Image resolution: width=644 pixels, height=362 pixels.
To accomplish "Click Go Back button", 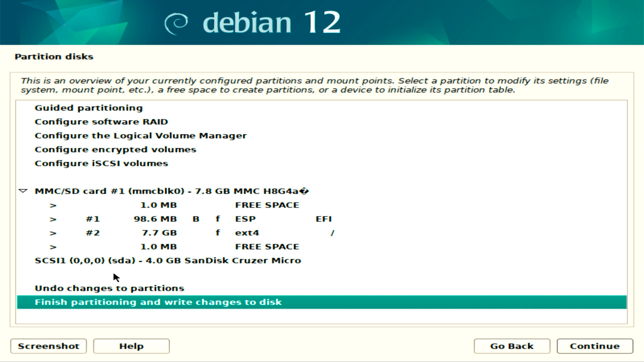I will coord(512,346).
